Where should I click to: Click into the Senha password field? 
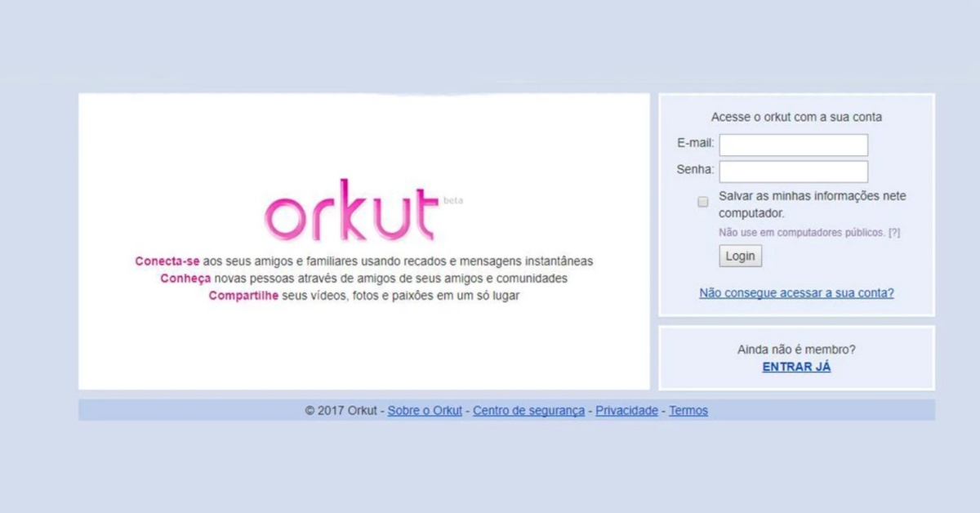pos(793,172)
